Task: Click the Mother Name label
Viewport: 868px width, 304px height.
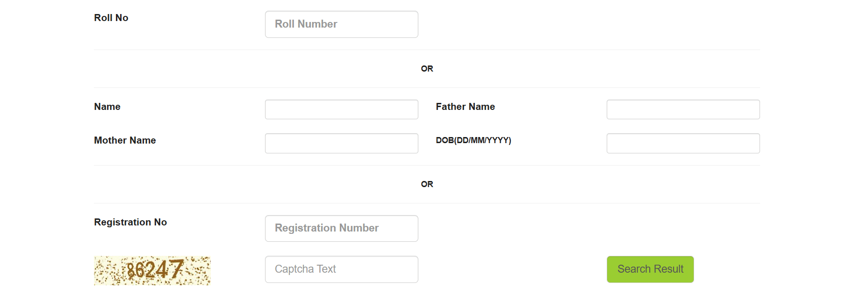Action: pyautogui.click(x=125, y=140)
